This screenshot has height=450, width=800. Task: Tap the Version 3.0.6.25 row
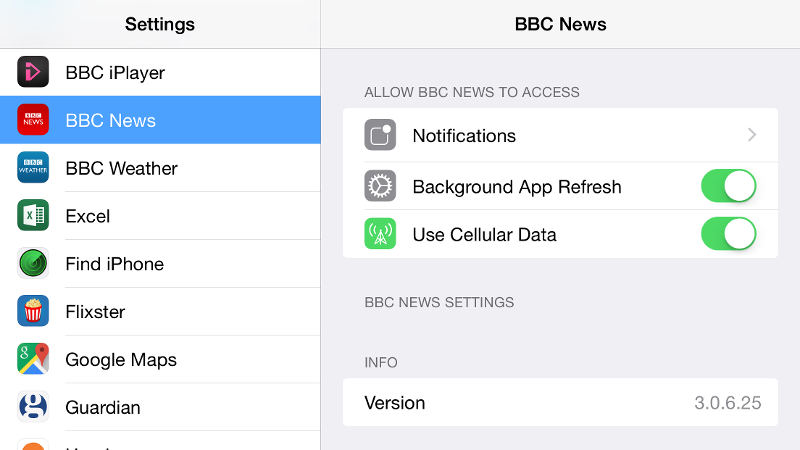click(560, 403)
